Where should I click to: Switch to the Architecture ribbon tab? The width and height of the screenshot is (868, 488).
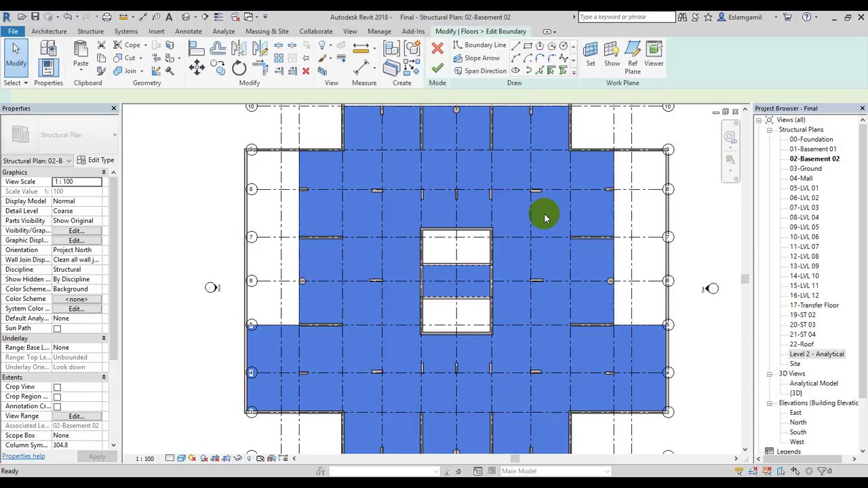[x=49, y=31]
